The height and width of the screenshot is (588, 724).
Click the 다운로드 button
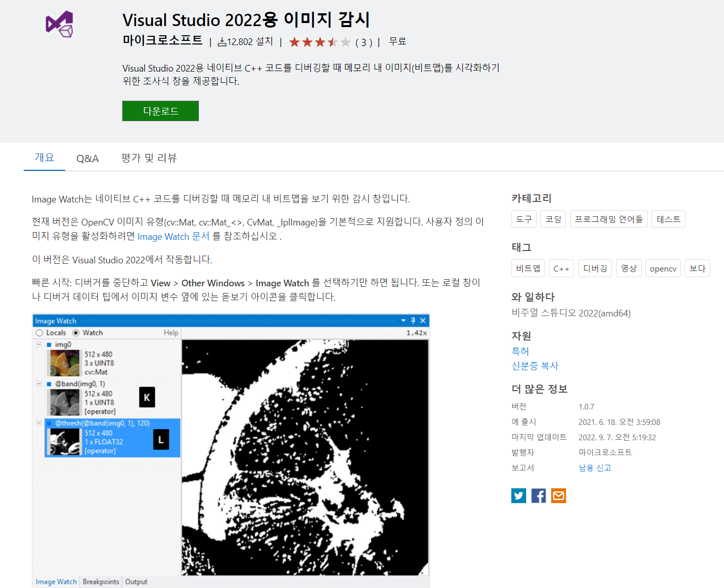point(160,110)
